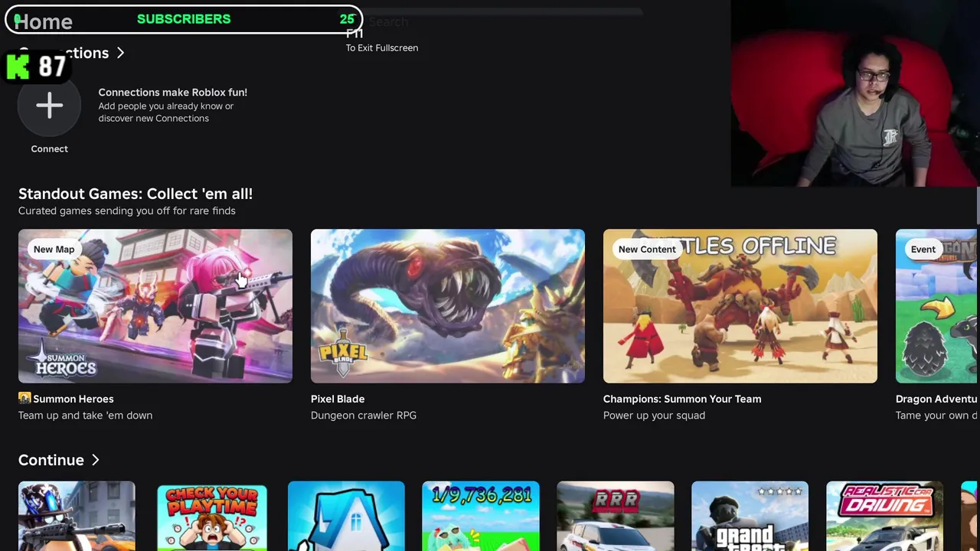Click the New Map badge
The width and height of the screenshot is (980, 551).
point(54,249)
